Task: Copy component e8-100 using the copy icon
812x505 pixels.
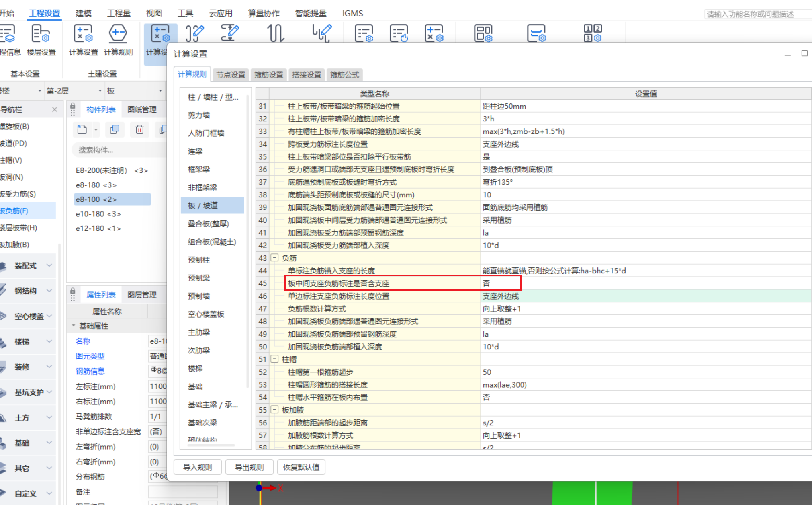Action: tap(115, 129)
